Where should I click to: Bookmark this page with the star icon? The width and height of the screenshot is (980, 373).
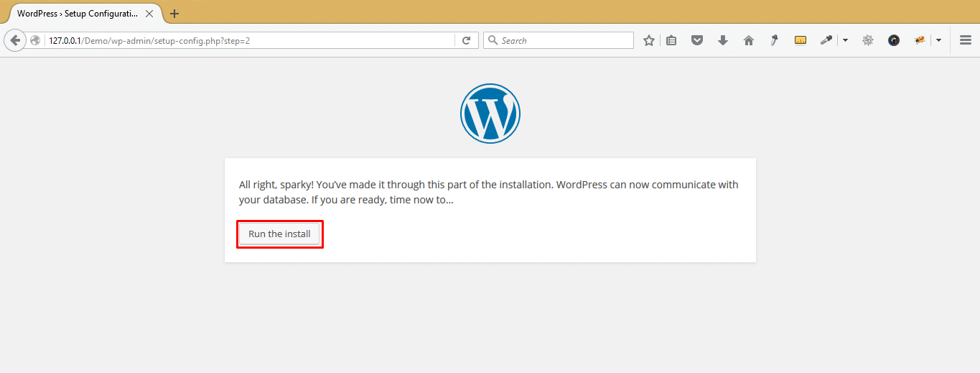pyautogui.click(x=649, y=41)
